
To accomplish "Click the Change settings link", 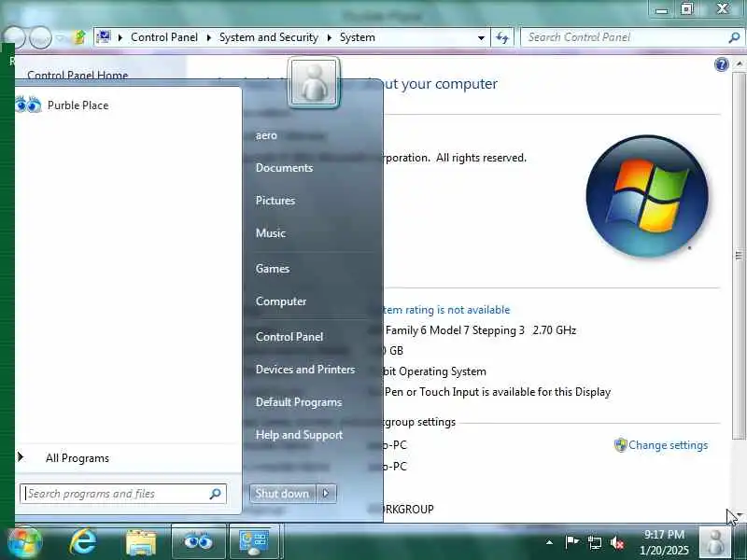I will (668, 445).
